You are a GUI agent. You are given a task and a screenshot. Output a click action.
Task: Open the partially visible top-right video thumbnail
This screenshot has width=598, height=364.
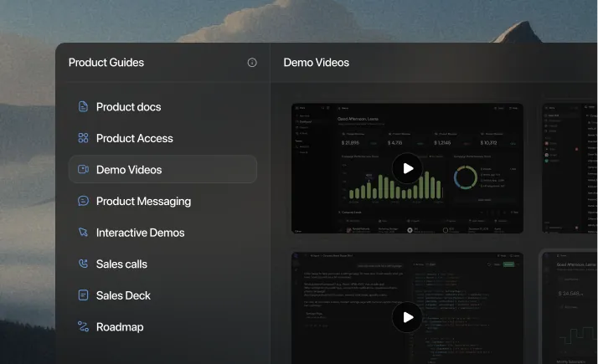(570, 168)
